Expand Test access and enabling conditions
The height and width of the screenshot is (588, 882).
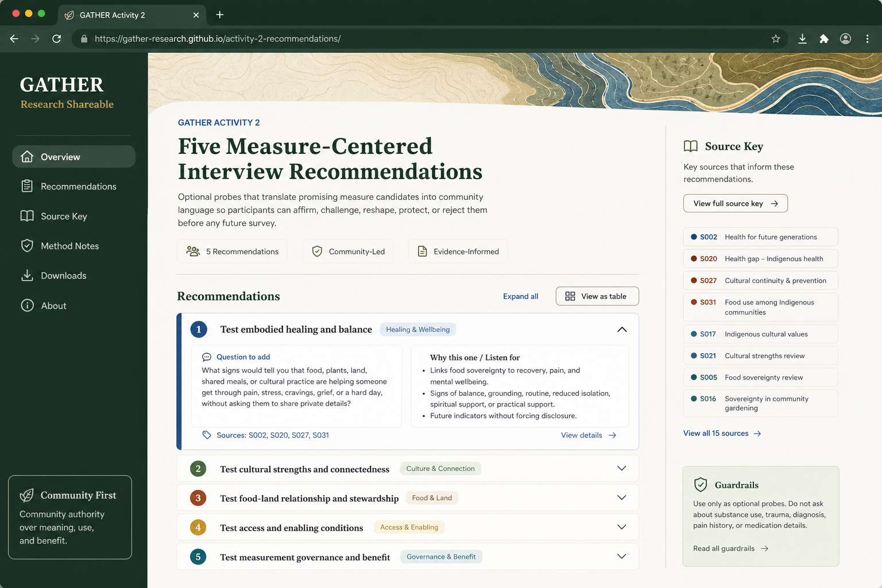click(621, 527)
